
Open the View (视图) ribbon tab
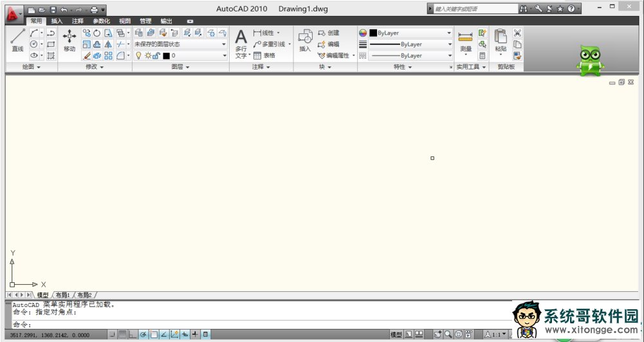pos(124,21)
